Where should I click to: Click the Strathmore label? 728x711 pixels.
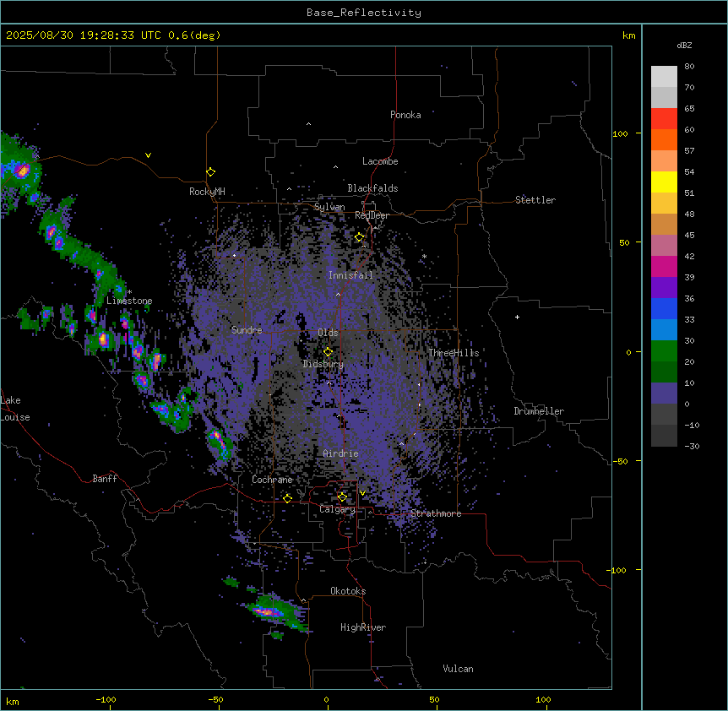coord(436,513)
